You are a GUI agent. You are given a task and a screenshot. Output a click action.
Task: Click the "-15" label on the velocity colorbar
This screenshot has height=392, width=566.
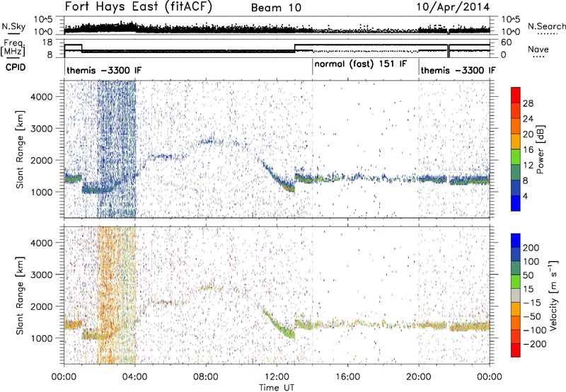coord(532,303)
